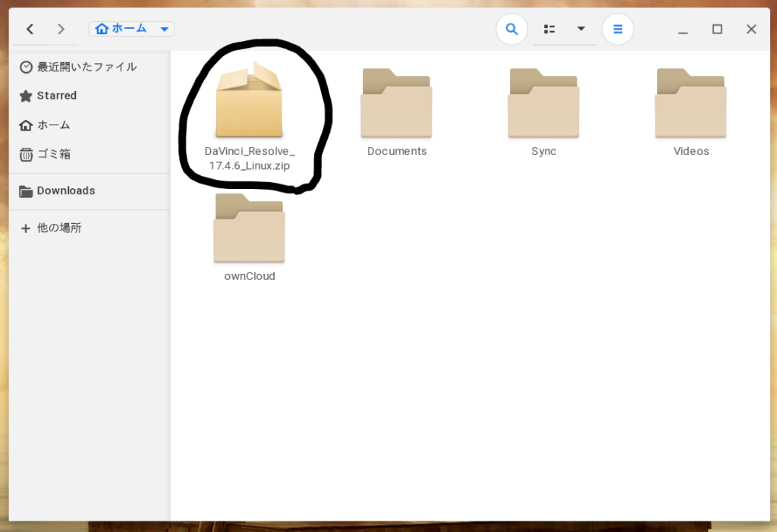This screenshot has width=777, height=532.
Task: Go back with the left arrow
Action: click(30, 30)
